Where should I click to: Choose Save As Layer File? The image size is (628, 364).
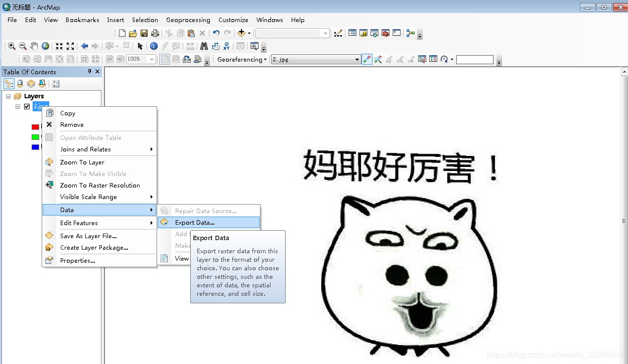[99, 236]
